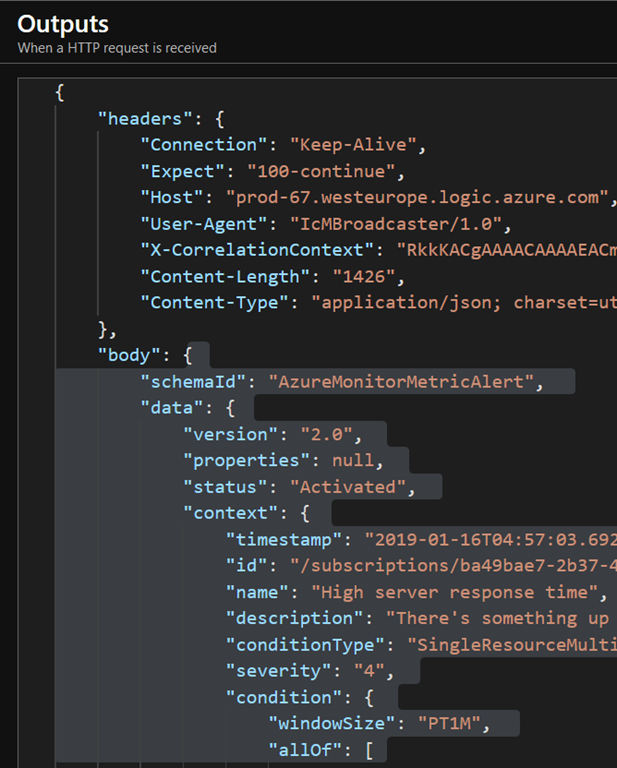The height and width of the screenshot is (768, 617).
Task: Click the "version" key
Action: point(230,434)
